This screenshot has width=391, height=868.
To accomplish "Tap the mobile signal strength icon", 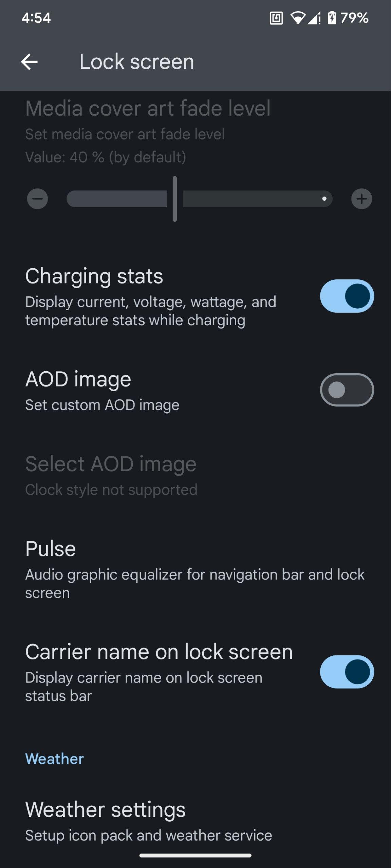I will 314,18.
